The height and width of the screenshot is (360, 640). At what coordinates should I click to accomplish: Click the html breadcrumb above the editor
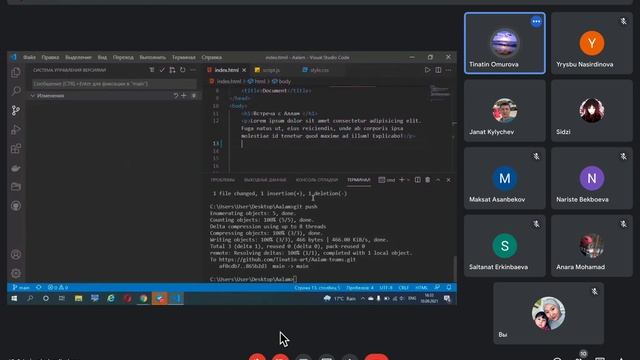(x=257, y=82)
